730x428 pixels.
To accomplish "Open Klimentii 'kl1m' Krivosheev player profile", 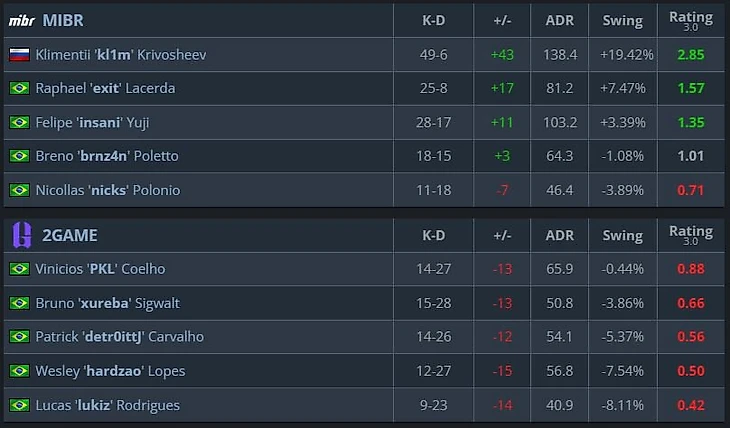I will [121, 55].
